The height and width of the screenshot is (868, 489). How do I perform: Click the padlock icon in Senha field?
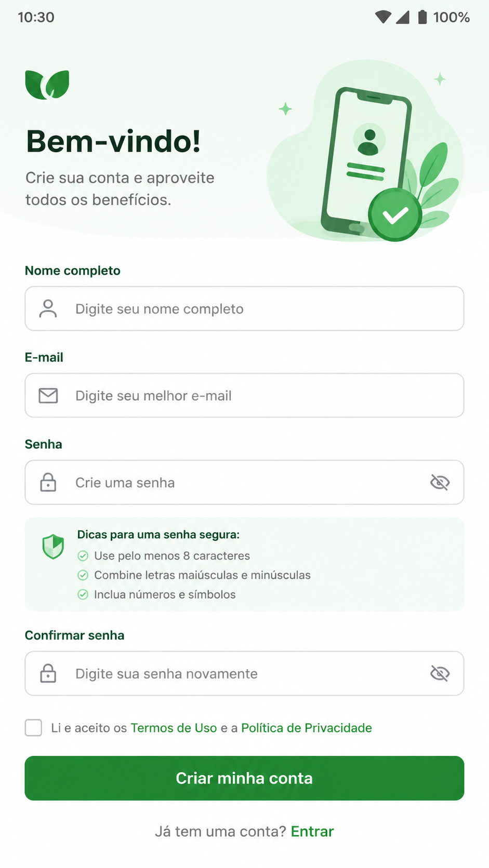pyautogui.click(x=48, y=482)
